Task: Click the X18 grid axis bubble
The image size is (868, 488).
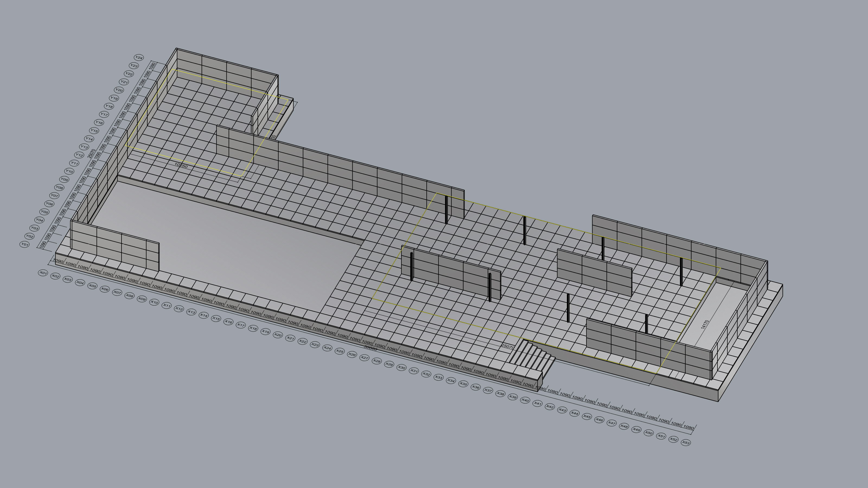Action: 253,328
